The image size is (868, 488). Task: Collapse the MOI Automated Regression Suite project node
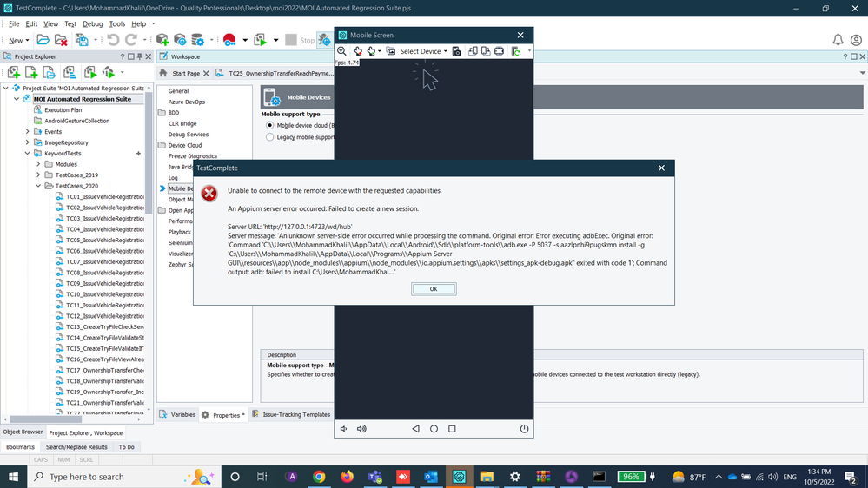pyautogui.click(x=17, y=99)
